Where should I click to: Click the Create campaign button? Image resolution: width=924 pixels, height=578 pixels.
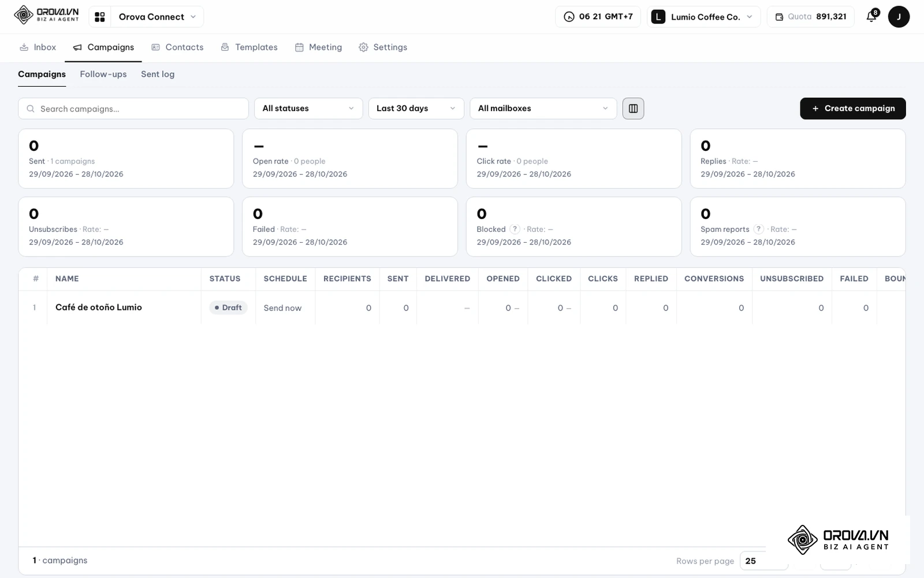coord(853,109)
